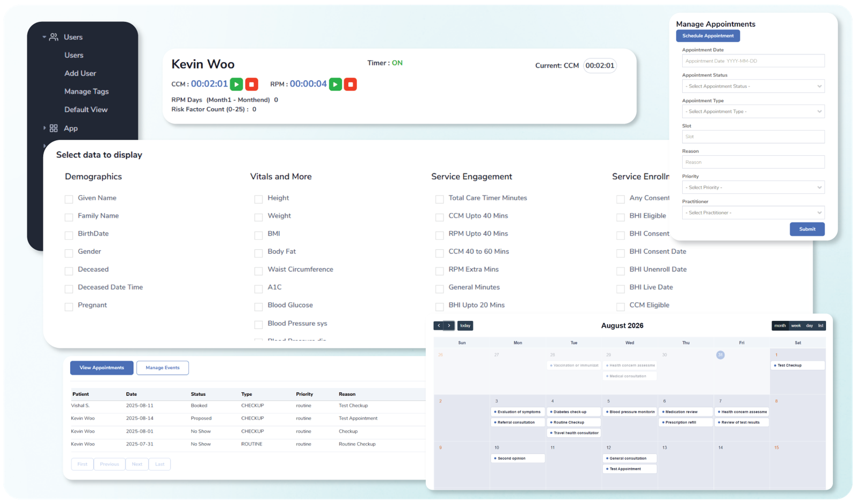Image resolution: width=856 pixels, height=504 pixels.
Task: Tick the Given Name checkbox
Action: [x=69, y=199]
